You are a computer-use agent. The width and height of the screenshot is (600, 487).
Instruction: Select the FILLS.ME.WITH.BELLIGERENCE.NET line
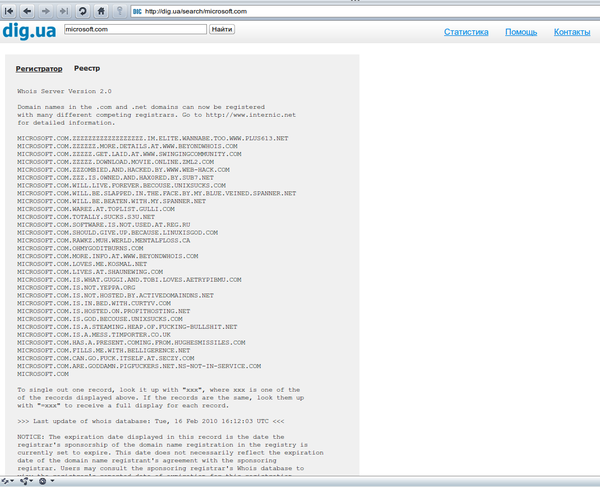pyautogui.click(x=104, y=350)
